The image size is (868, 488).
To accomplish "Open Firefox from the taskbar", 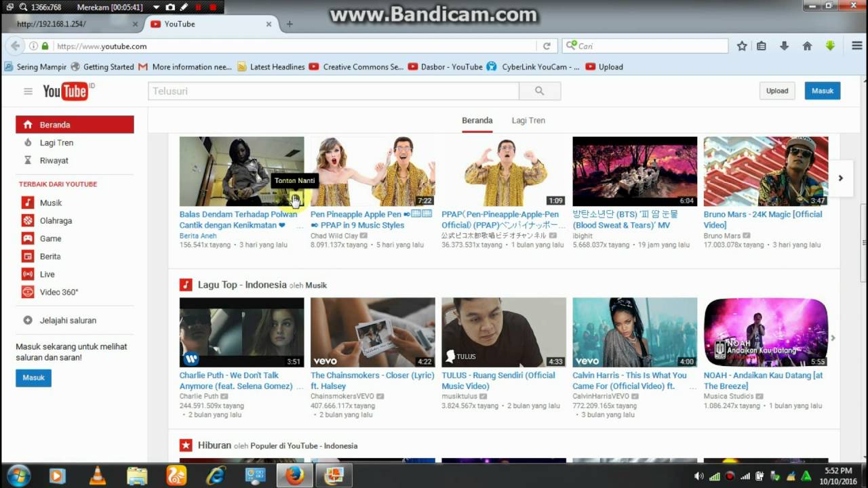I will tap(294, 476).
